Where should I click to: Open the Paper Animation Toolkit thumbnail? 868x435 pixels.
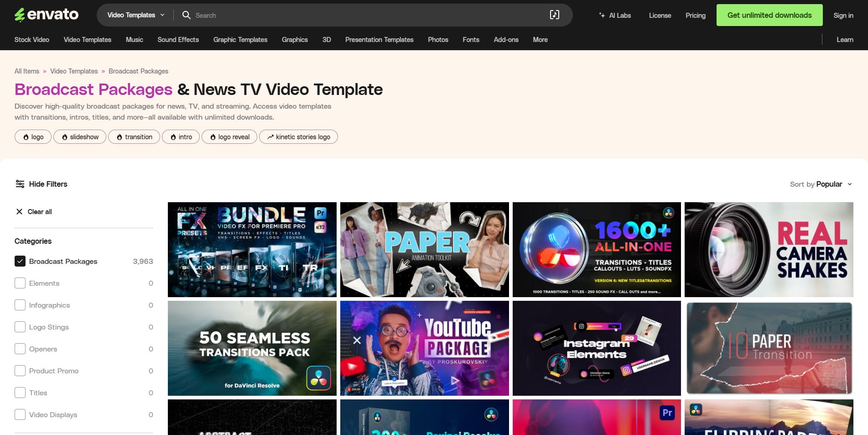pyautogui.click(x=424, y=250)
